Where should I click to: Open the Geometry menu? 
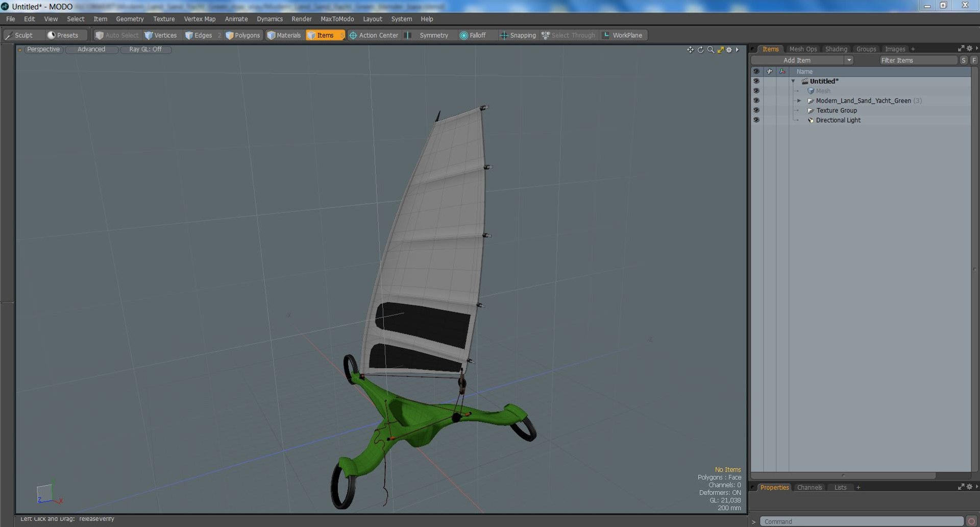(x=130, y=19)
